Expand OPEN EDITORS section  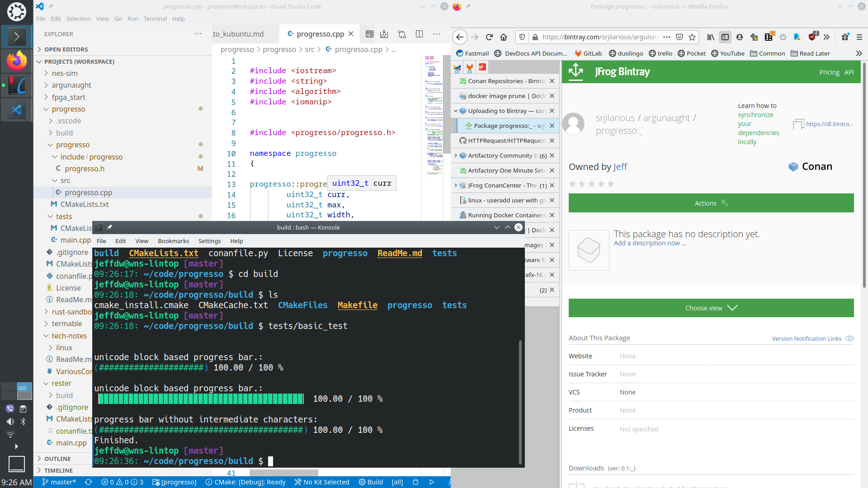click(66, 49)
